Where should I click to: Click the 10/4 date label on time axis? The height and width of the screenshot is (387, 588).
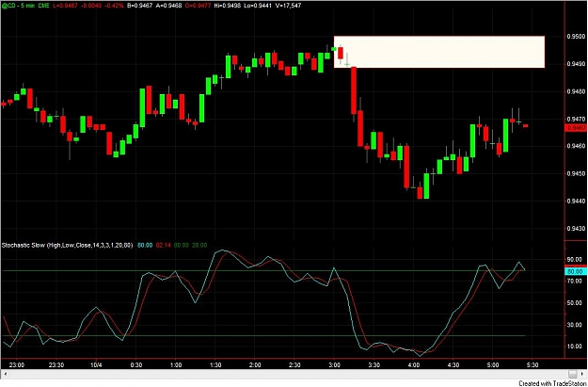click(x=96, y=364)
